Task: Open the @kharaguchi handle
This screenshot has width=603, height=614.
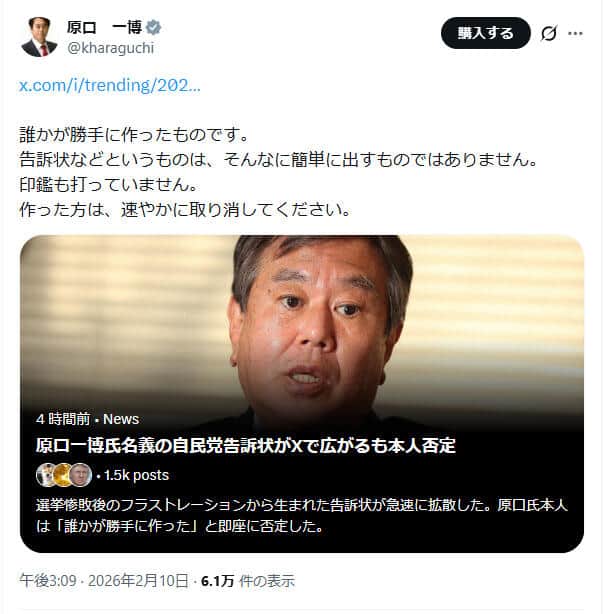Action: [x=110, y=48]
